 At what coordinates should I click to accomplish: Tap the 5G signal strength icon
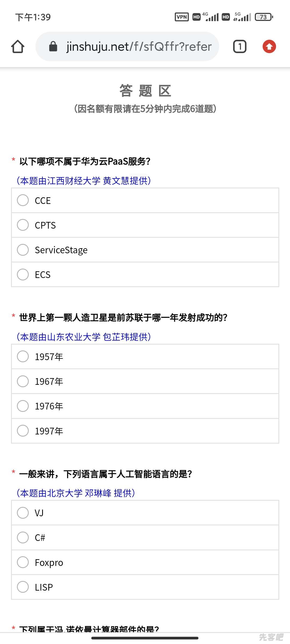242,17
